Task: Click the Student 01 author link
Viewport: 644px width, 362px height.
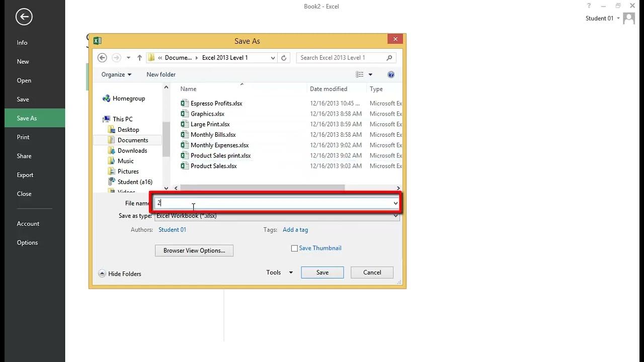Action: coord(172,230)
